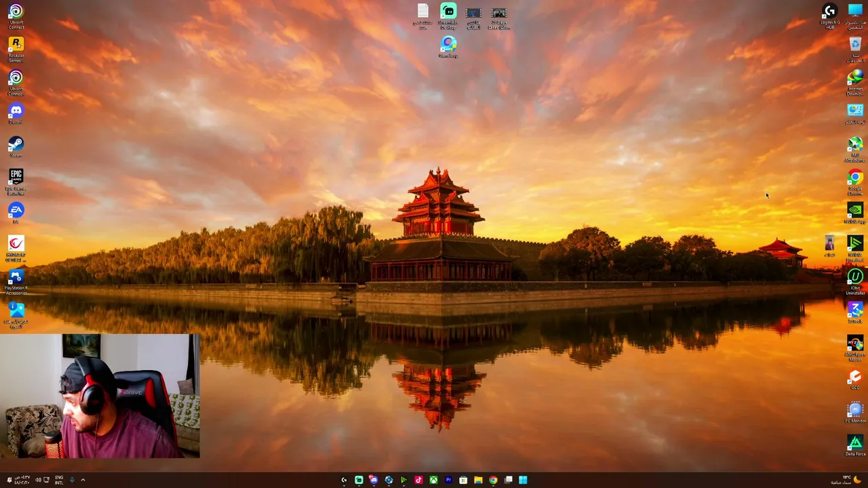Select the Delta Force game shortcut
The height and width of the screenshot is (488, 868).
pos(855,446)
